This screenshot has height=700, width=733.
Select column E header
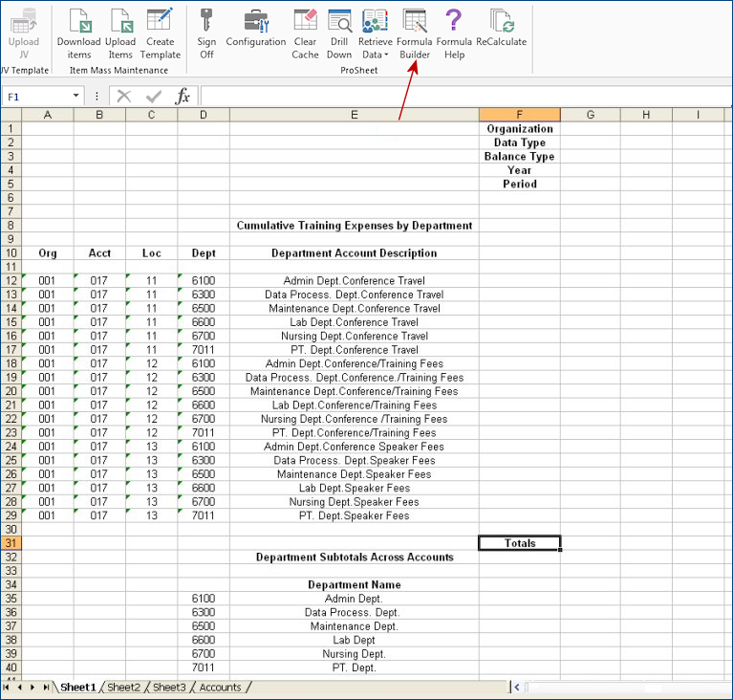pyautogui.click(x=354, y=115)
